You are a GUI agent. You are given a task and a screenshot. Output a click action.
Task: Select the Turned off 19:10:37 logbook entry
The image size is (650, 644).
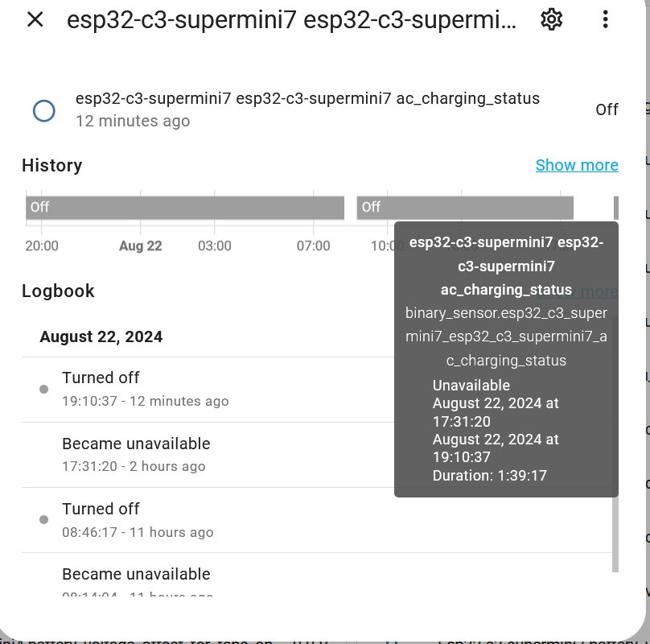[145, 389]
